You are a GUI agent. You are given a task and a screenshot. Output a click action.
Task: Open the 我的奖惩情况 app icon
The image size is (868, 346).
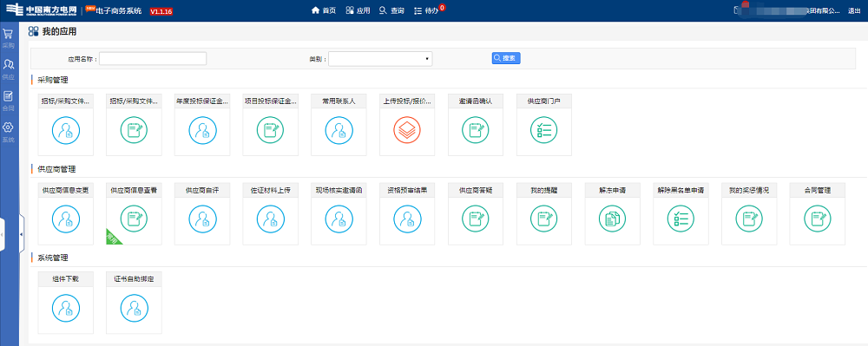[x=749, y=219]
